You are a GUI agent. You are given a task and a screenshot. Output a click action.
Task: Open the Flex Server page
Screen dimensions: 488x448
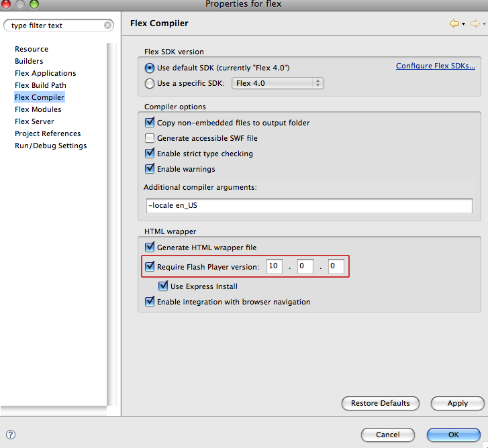pos(34,121)
